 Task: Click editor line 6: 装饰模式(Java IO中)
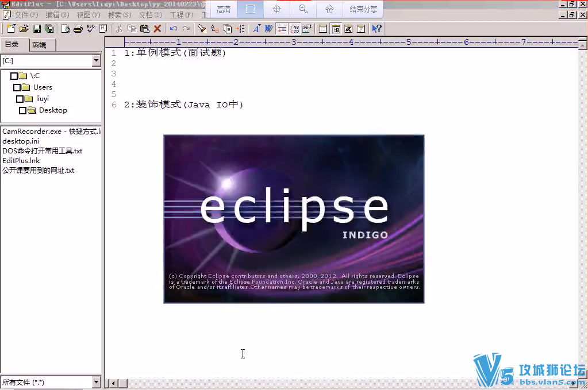(x=184, y=105)
